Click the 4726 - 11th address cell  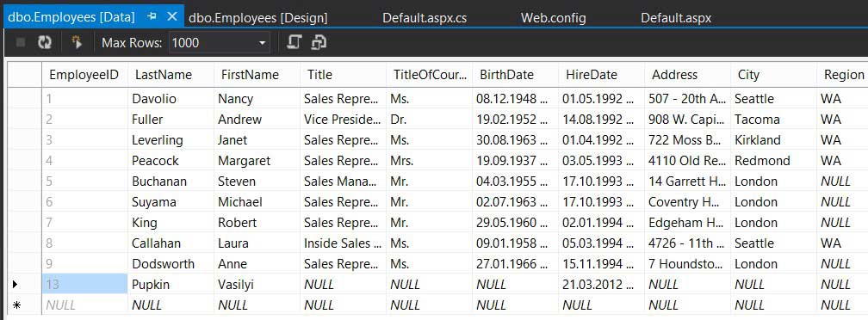(687, 243)
